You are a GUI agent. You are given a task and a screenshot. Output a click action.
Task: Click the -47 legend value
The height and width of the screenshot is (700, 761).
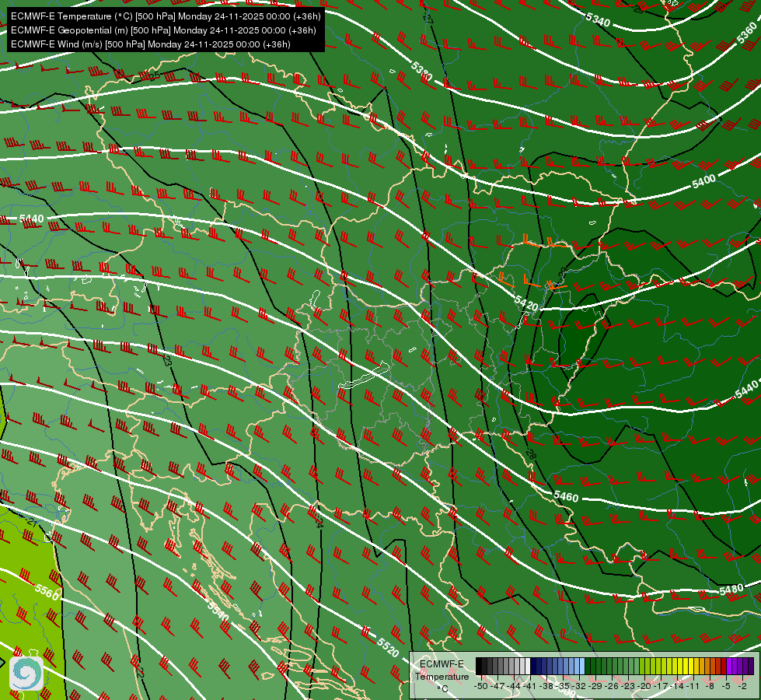(x=497, y=687)
